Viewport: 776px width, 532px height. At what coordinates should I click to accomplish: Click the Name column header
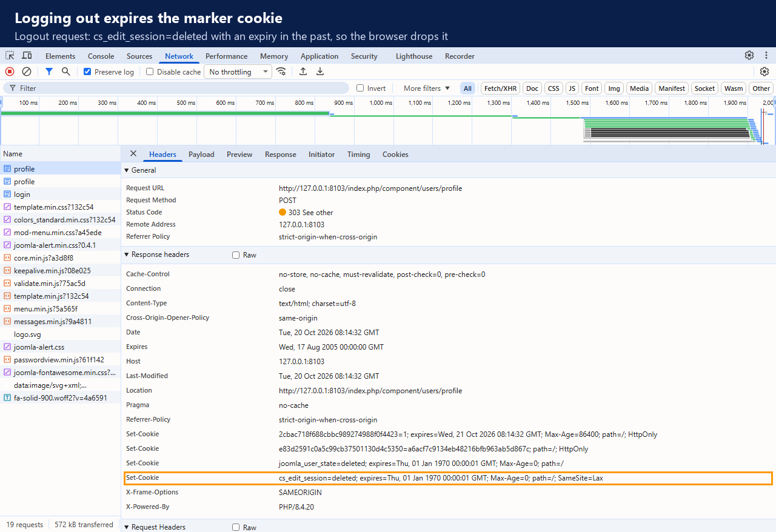tap(61, 154)
